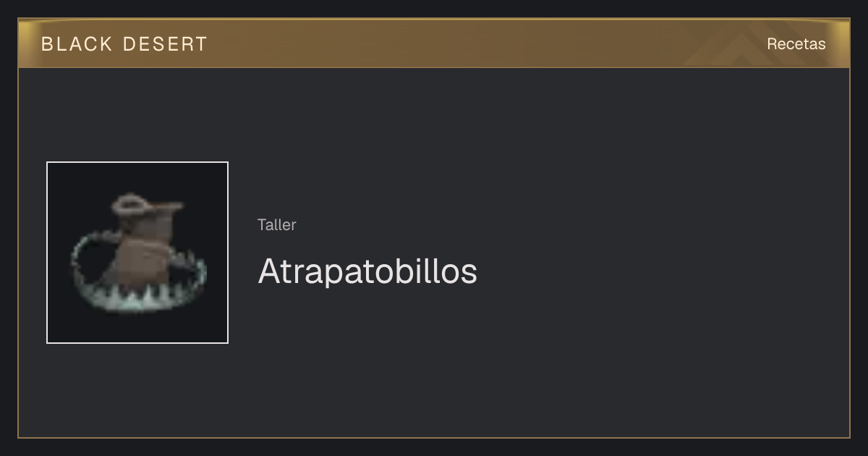868x456 pixels.
Task: Click the leather pouch in the item image
Action: [x=146, y=246]
